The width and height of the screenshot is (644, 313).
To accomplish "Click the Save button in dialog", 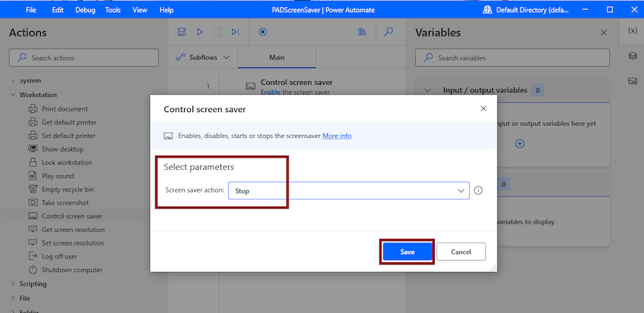I will [x=407, y=252].
